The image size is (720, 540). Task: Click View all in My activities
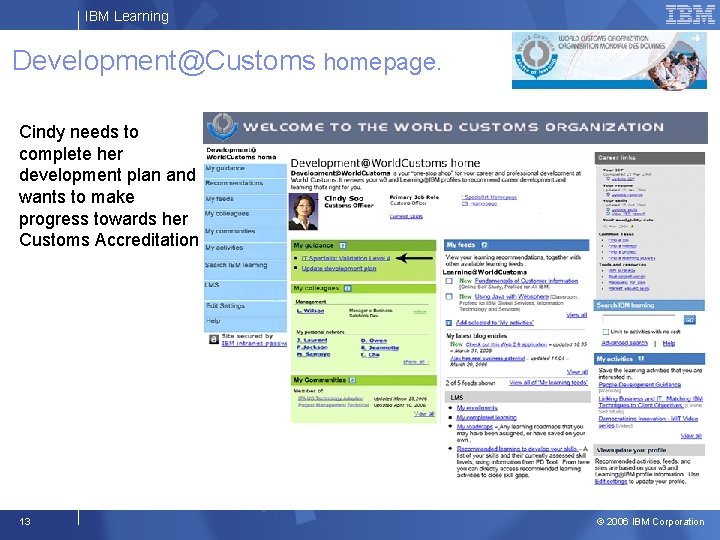coord(691,436)
